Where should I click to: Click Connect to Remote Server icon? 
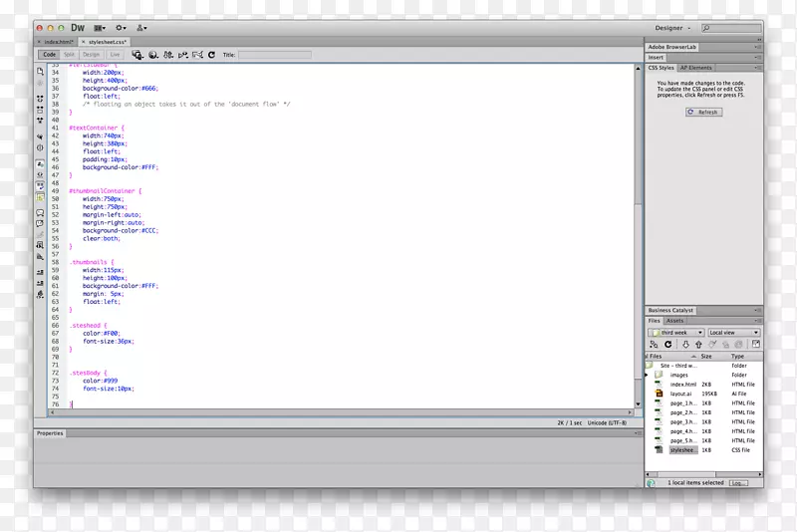pos(654,345)
